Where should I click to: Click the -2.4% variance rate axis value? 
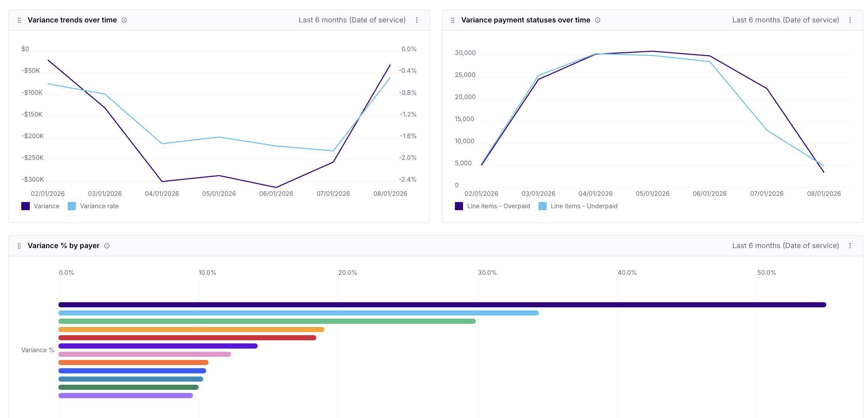point(408,179)
